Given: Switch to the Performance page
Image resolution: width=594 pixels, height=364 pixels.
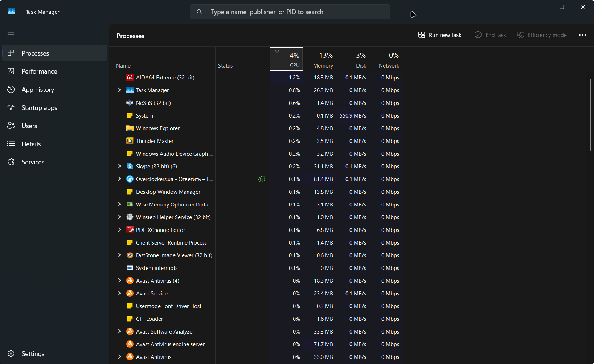Looking at the screenshot, I should pyautogui.click(x=54, y=71).
